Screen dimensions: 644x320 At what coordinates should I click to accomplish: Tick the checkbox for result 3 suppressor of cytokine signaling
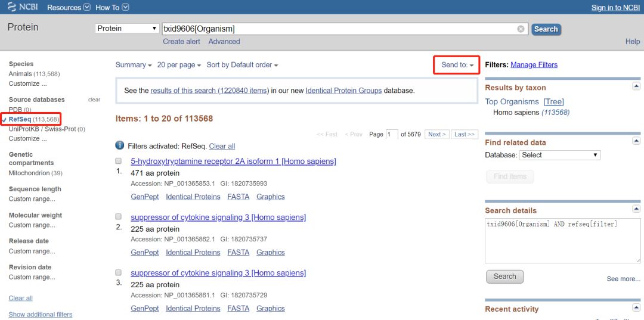tap(118, 272)
